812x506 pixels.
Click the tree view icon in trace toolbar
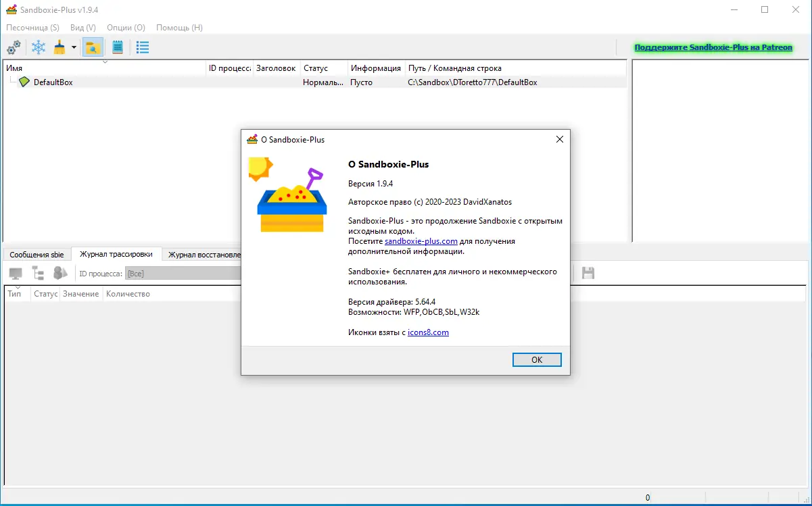tap(38, 274)
